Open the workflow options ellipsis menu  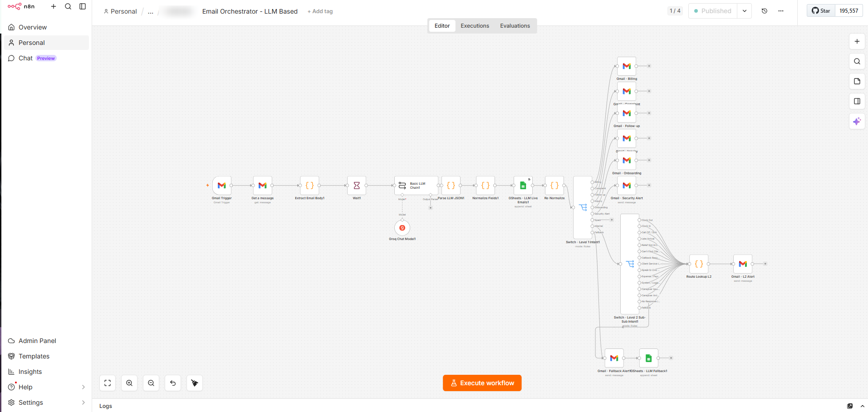(781, 11)
